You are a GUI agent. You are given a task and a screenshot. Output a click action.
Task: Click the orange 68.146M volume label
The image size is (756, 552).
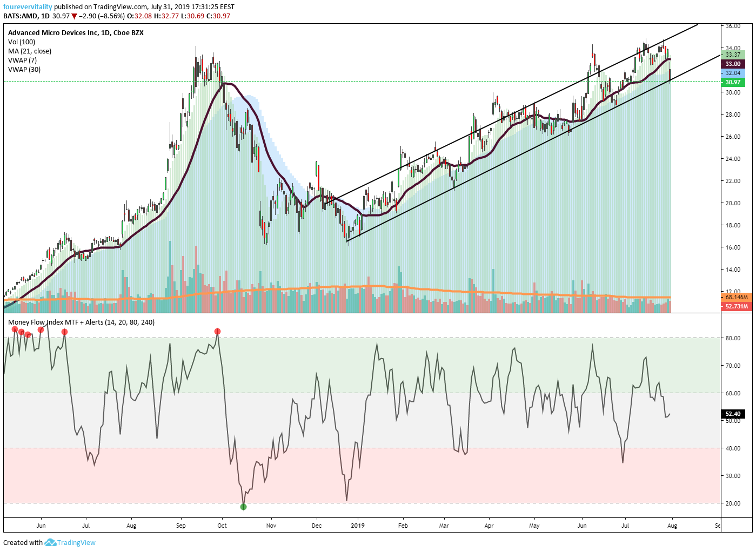coord(736,297)
